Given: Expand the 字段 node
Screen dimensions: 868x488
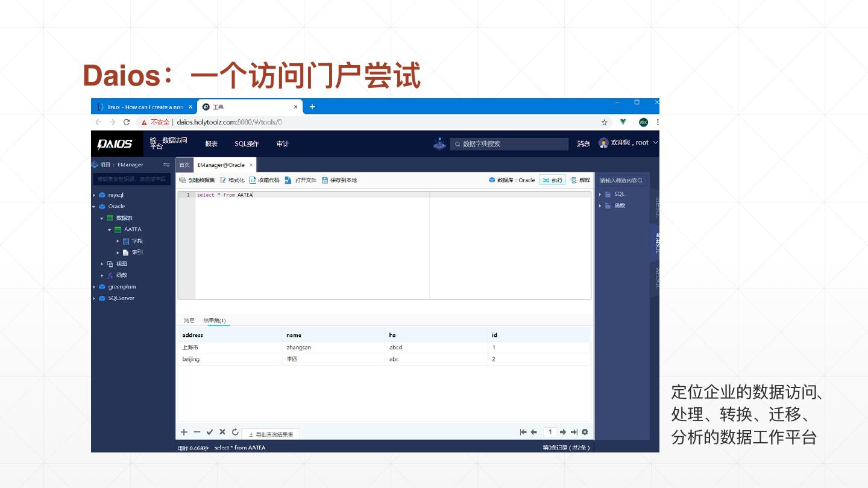Looking at the screenshot, I should pos(118,241).
